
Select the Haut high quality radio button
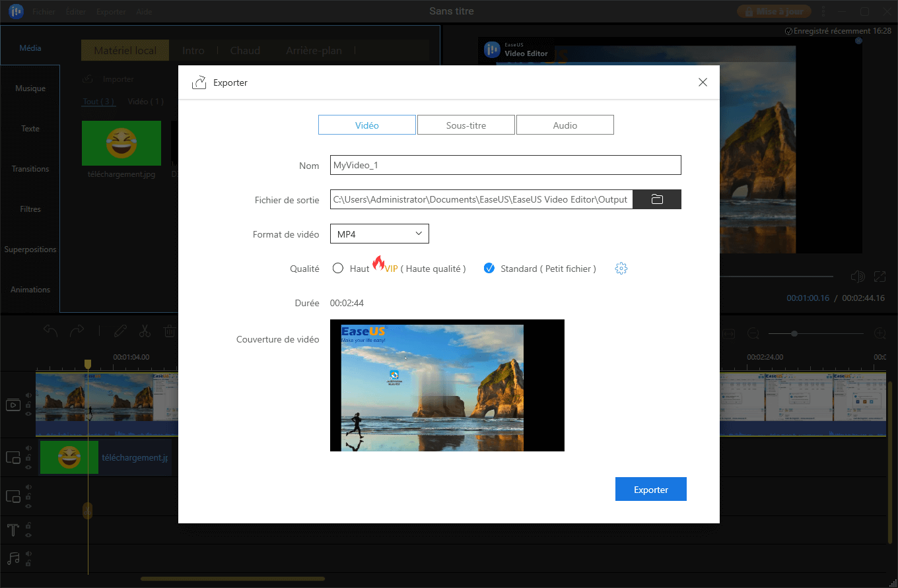(x=338, y=269)
